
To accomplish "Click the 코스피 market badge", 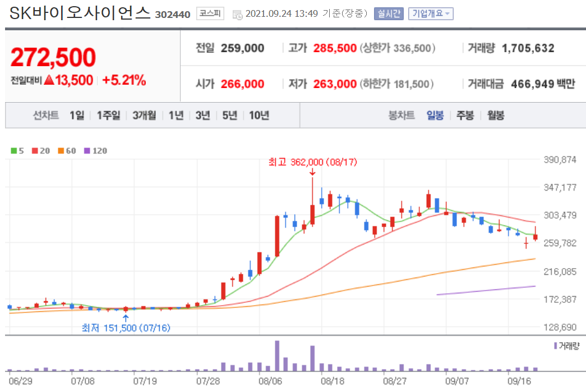I will (x=210, y=14).
